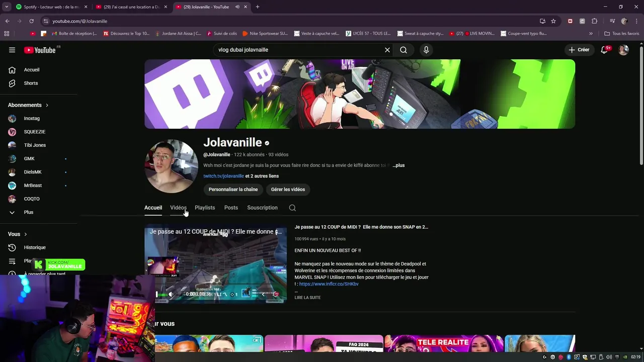The height and width of the screenshot is (362, 644).
Task: Switch to the Vidéos channel tab
Action: (x=178, y=208)
